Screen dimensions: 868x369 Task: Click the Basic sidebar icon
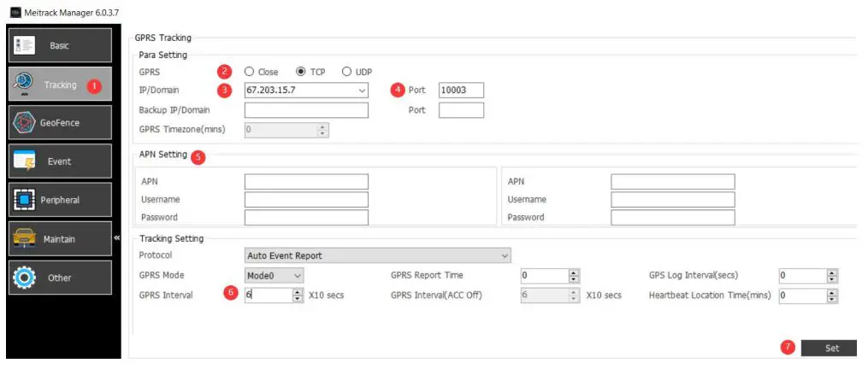pos(24,46)
